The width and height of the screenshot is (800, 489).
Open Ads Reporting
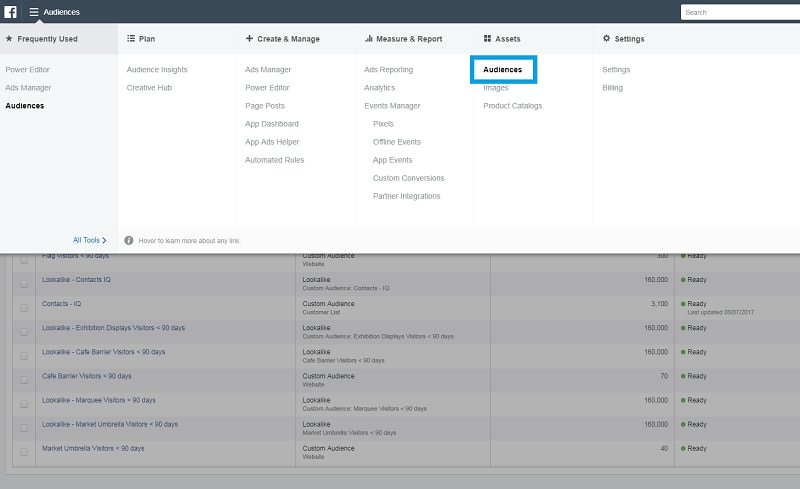[x=388, y=69]
